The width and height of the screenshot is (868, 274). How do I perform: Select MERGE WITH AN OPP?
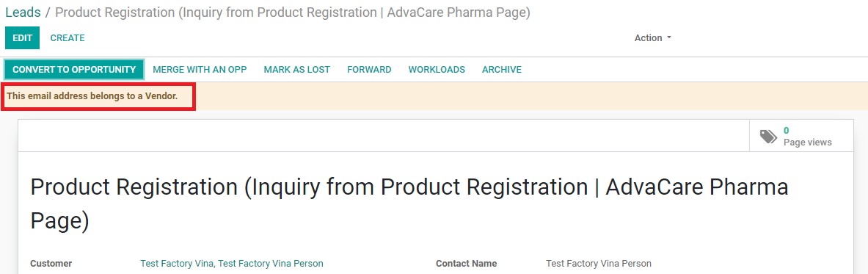pos(200,69)
